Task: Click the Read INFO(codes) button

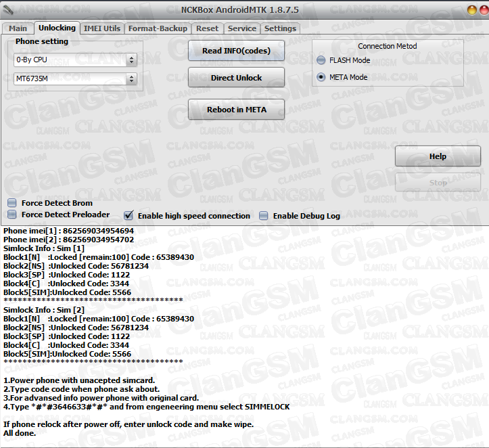Action: (237, 51)
